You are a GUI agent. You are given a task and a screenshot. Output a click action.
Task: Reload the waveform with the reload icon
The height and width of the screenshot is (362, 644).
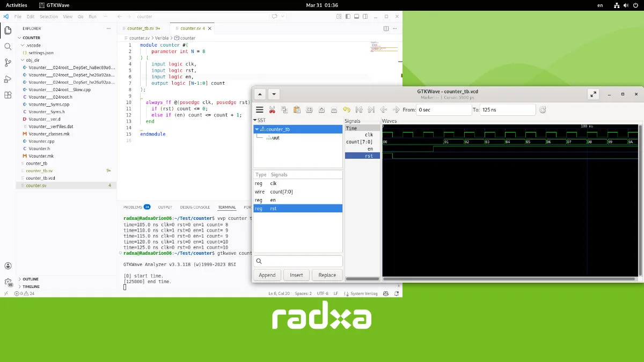tap(543, 110)
